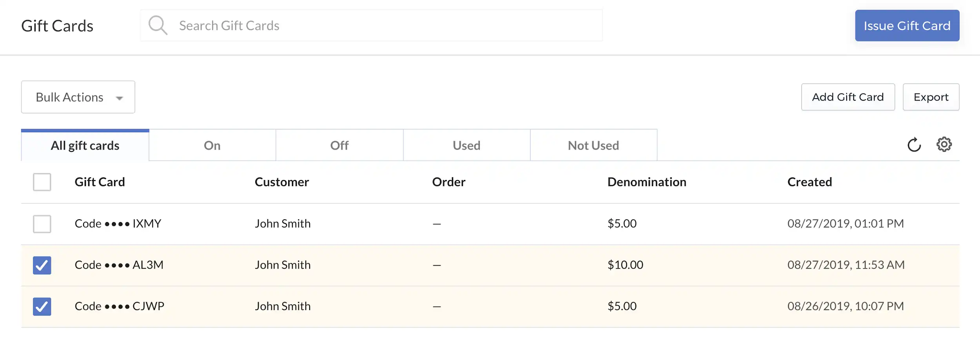Image resolution: width=980 pixels, height=341 pixels.
Task: Switch to the Off tab
Action: [x=339, y=145]
